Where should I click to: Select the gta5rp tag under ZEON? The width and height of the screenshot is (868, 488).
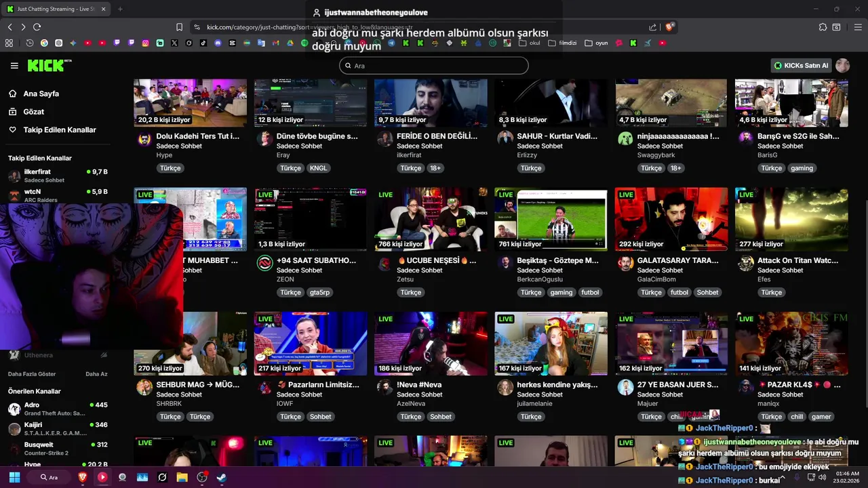click(319, 292)
